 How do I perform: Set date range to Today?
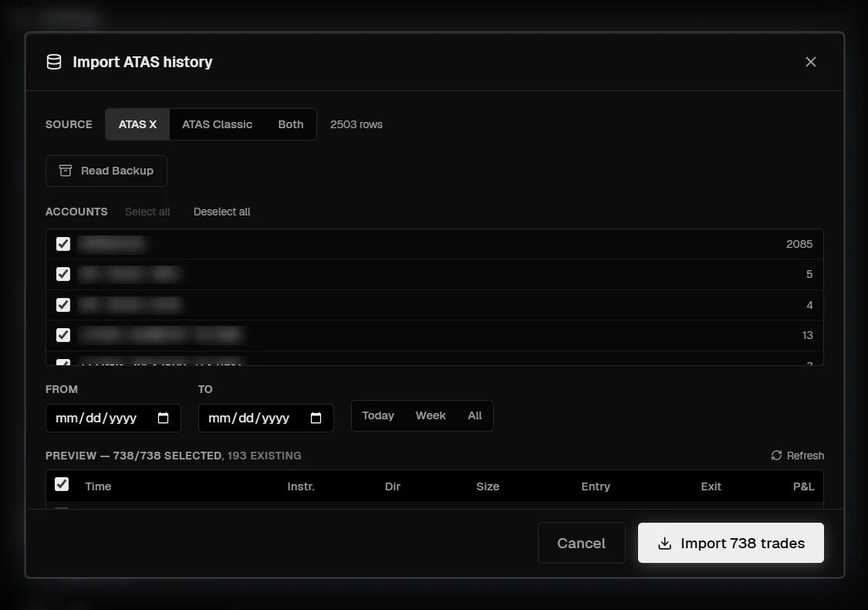pos(378,415)
